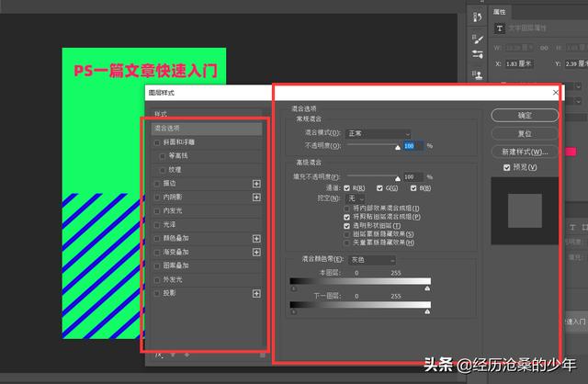Viewport: 588px width, 384px height.
Task: Toggle the B channel checkbox
Action: click(413, 188)
